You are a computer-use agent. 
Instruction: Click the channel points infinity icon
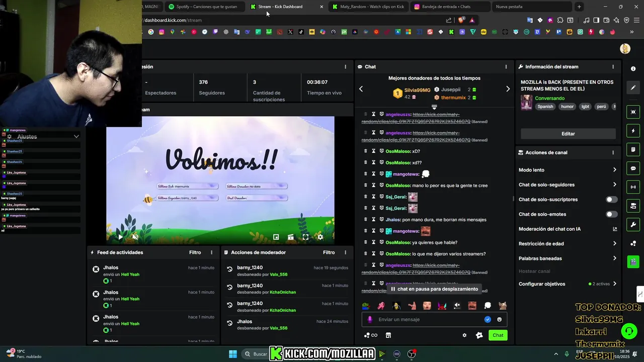point(371,335)
